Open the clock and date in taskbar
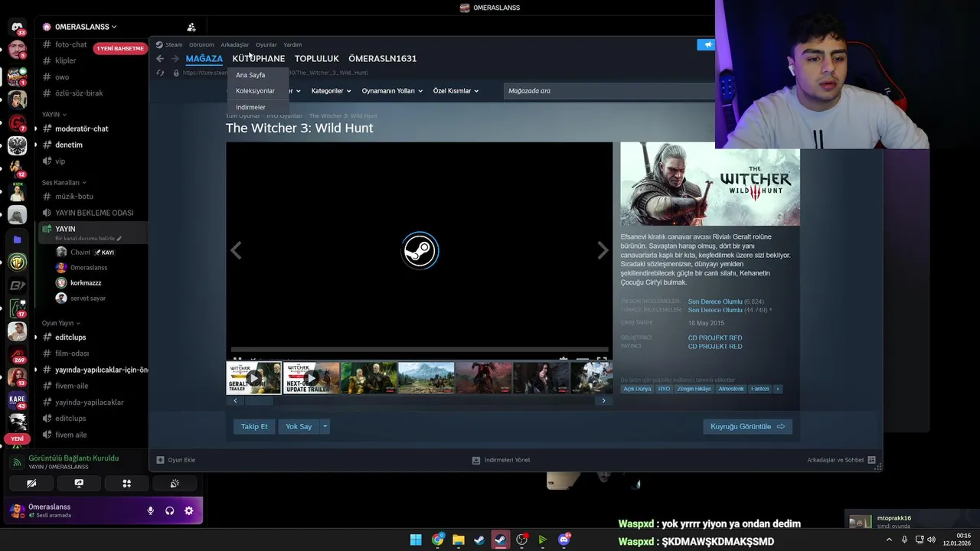 point(957,540)
